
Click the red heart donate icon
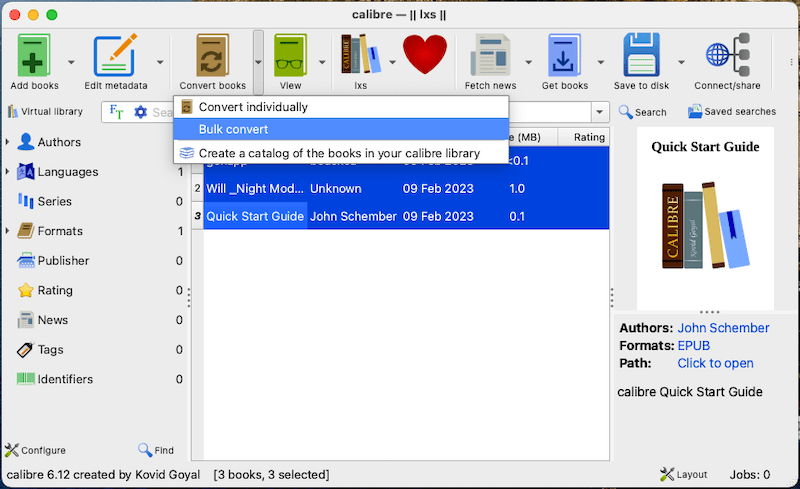point(424,54)
